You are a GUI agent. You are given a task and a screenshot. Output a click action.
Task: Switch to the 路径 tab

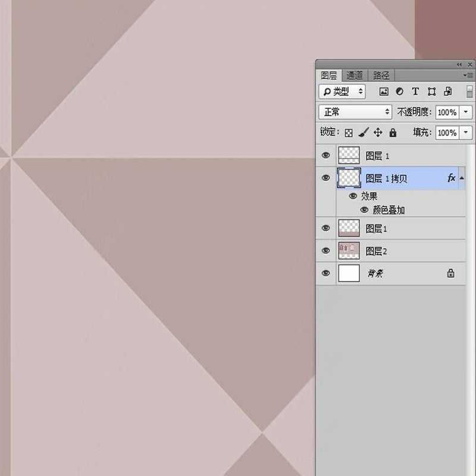(381, 76)
